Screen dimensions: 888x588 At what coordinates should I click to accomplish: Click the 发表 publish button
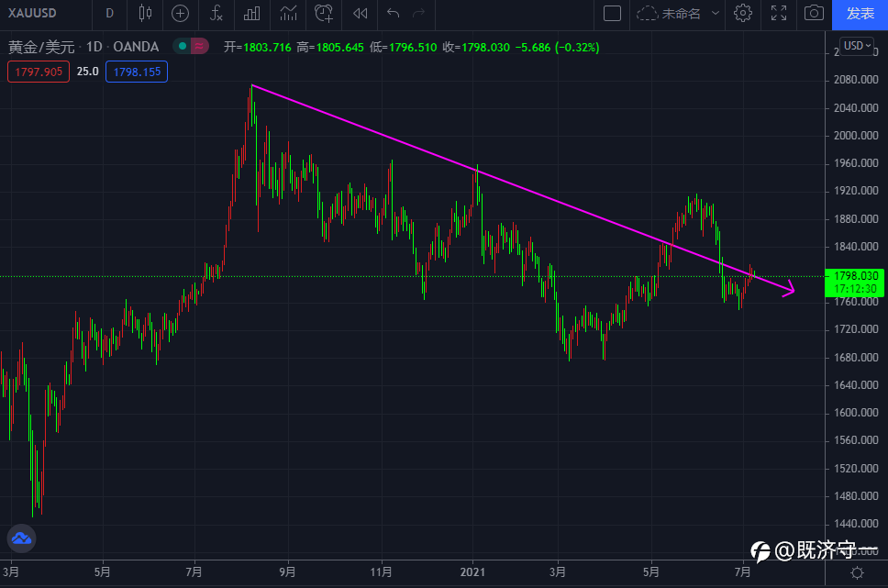(860, 14)
